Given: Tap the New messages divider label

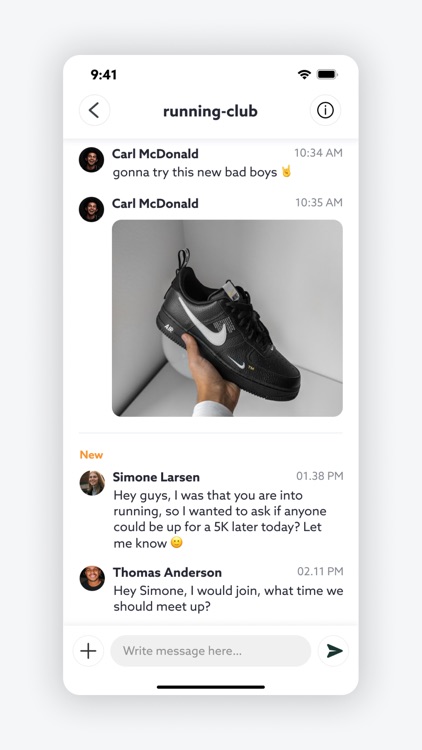Looking at the screenshot, I should pos(91,454).
